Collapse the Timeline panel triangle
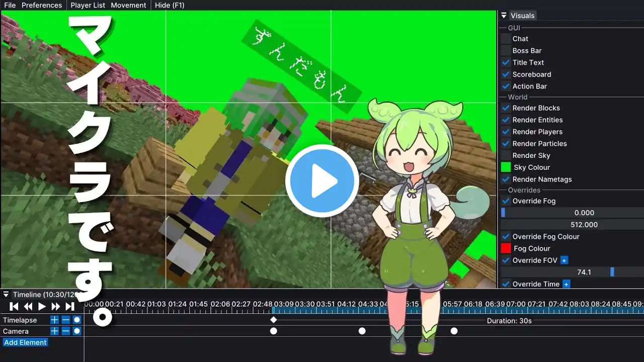Image resolution: width=644 pixels, height=362 pixels. [6, 295]
